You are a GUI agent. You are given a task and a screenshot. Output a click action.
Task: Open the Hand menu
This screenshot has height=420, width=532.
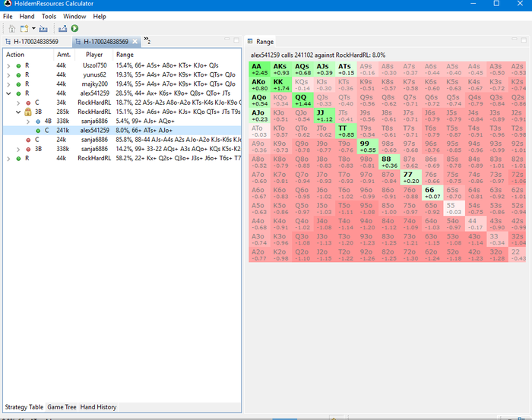pyautogui.click(x=27, y=16)
